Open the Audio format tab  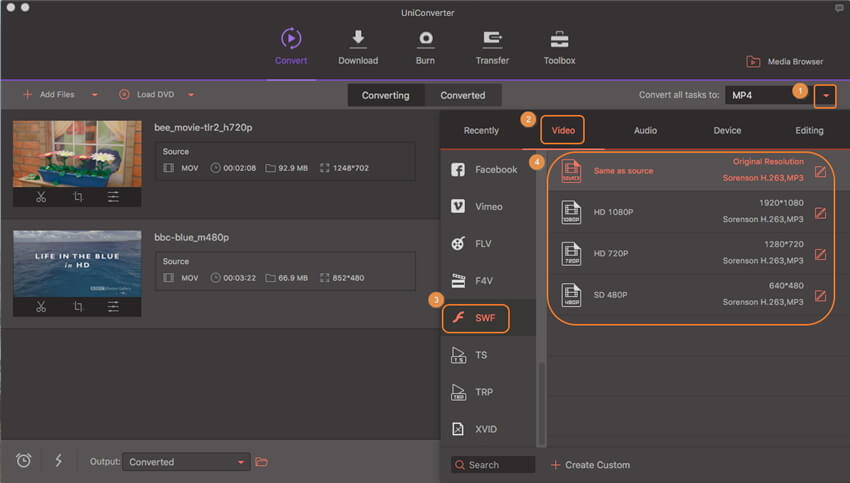click(645, 131)
